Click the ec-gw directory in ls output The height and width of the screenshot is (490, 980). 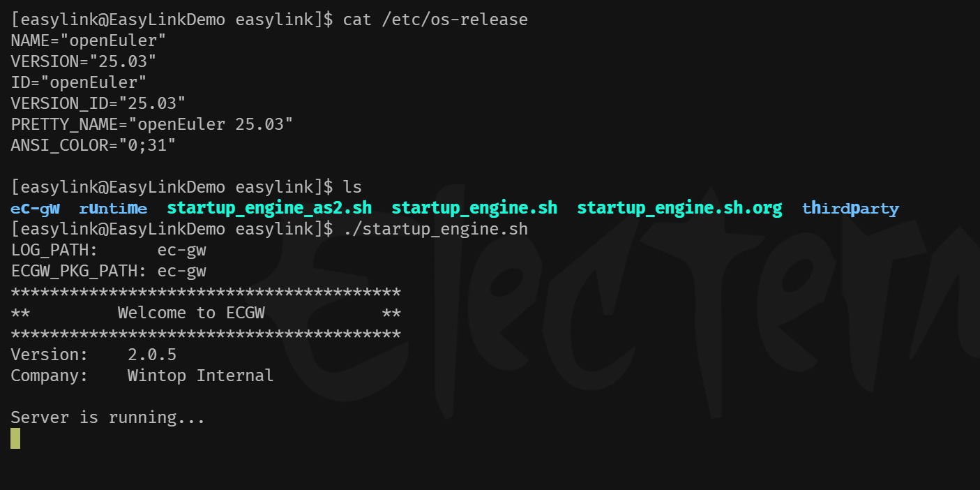35,208
